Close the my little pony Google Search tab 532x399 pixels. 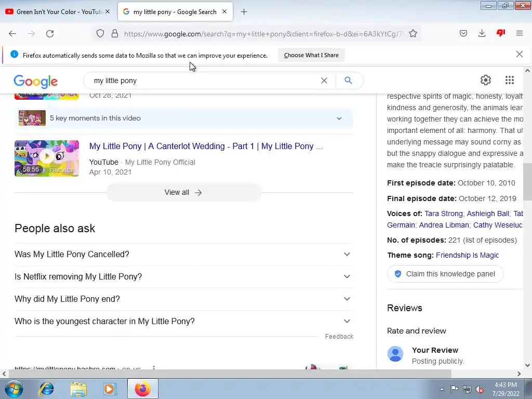[x=224, y=11]
